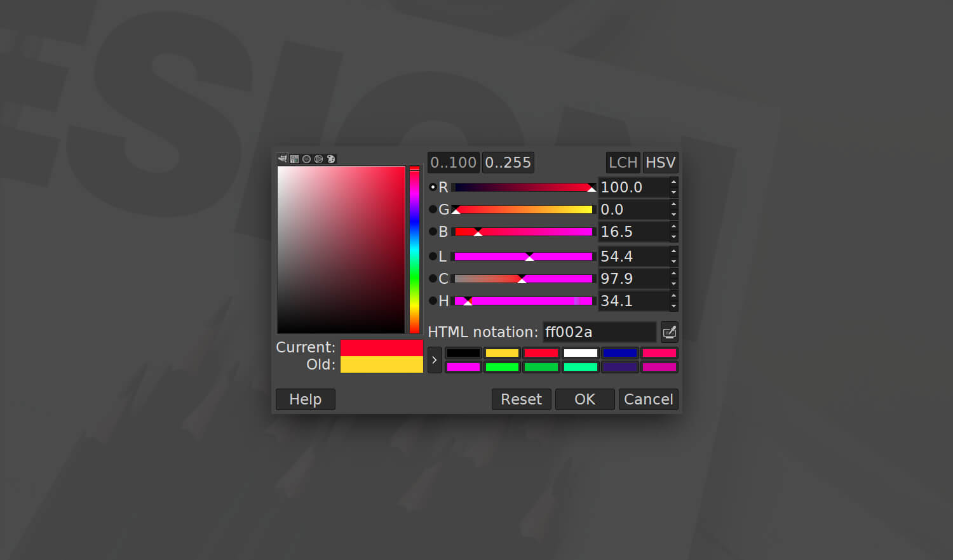Pick the white history swatch
953x560 pixels.
click(581, 353)
